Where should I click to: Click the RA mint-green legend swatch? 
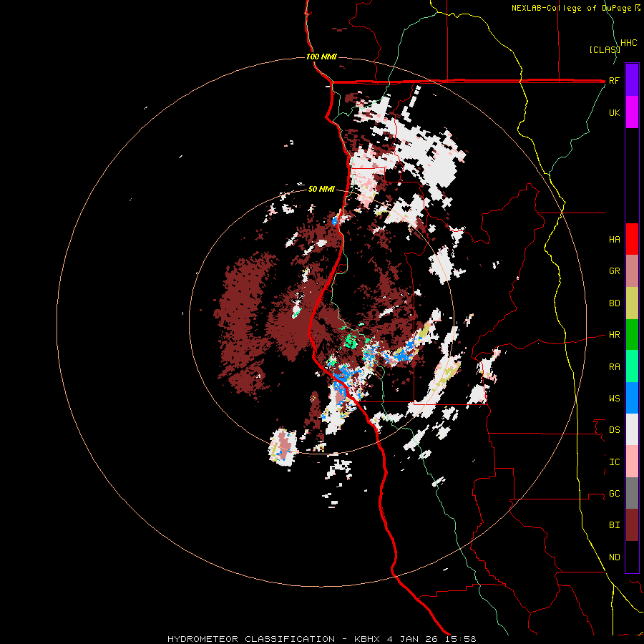pos(632,366)
